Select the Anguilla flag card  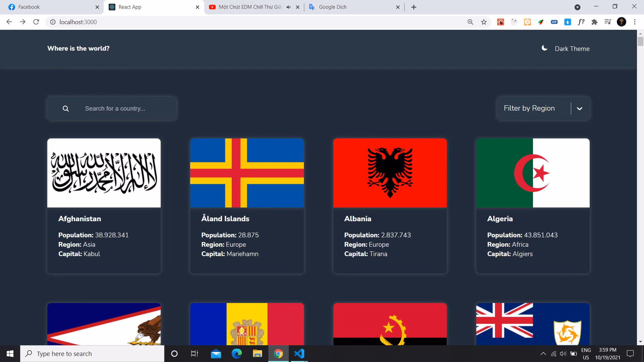click(533, 324)
